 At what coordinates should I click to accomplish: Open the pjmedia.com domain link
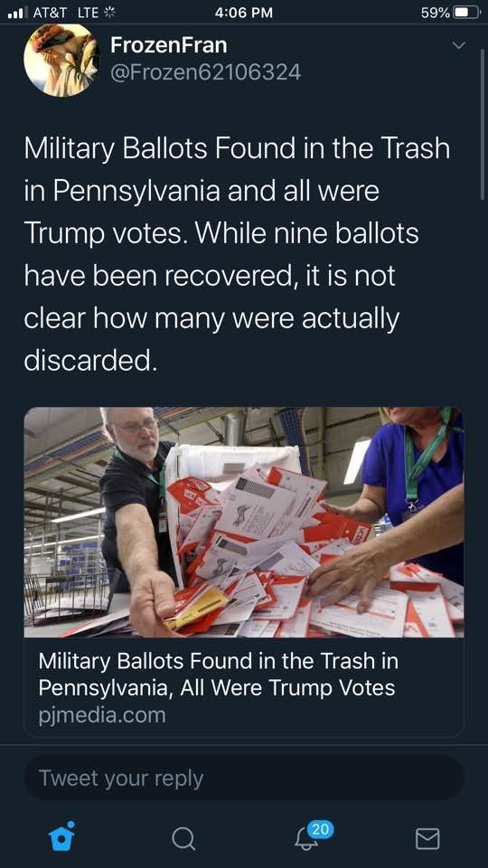pyautogui.click(x=102, y=714)
